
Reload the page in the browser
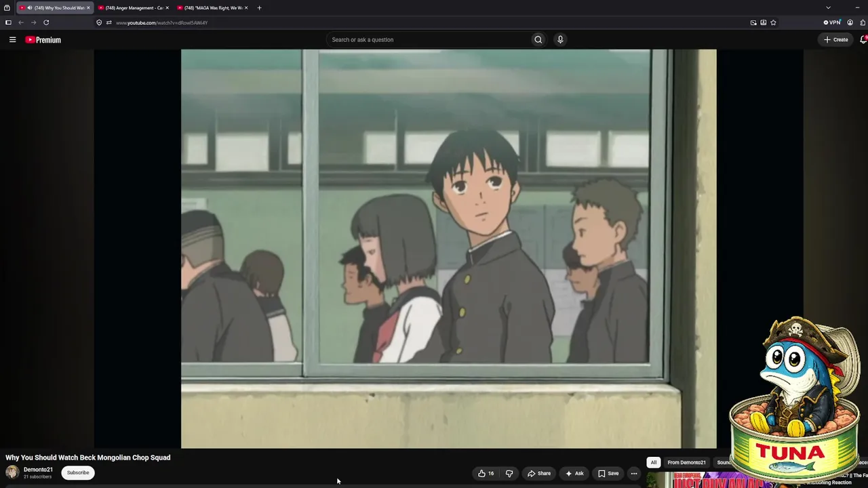tap(46, 22)
